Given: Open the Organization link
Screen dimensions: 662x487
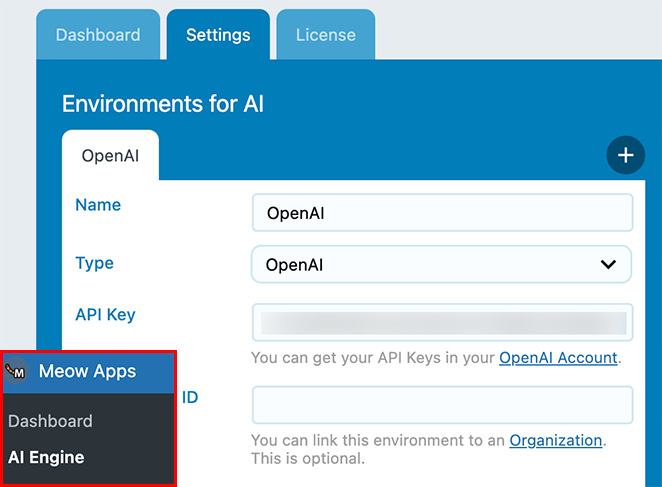Looking at the screenshot, I should coord(556,440).
